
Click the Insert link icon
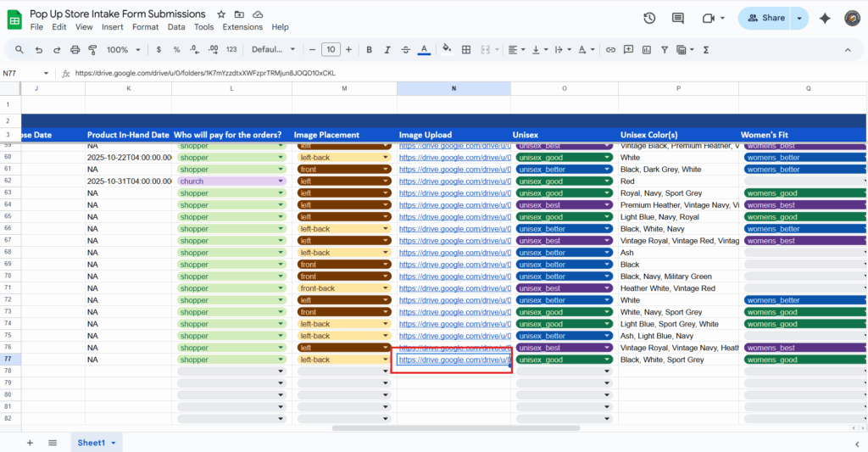click(610, 50)
